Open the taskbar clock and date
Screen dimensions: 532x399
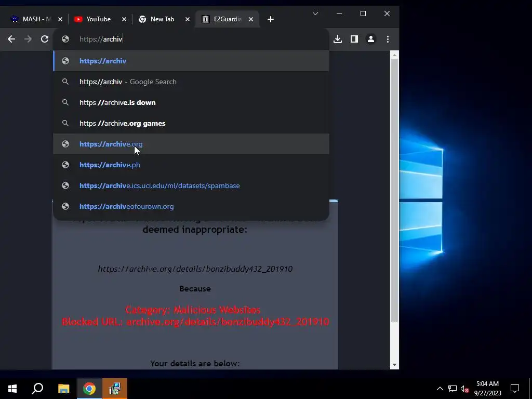coord(487,389)
